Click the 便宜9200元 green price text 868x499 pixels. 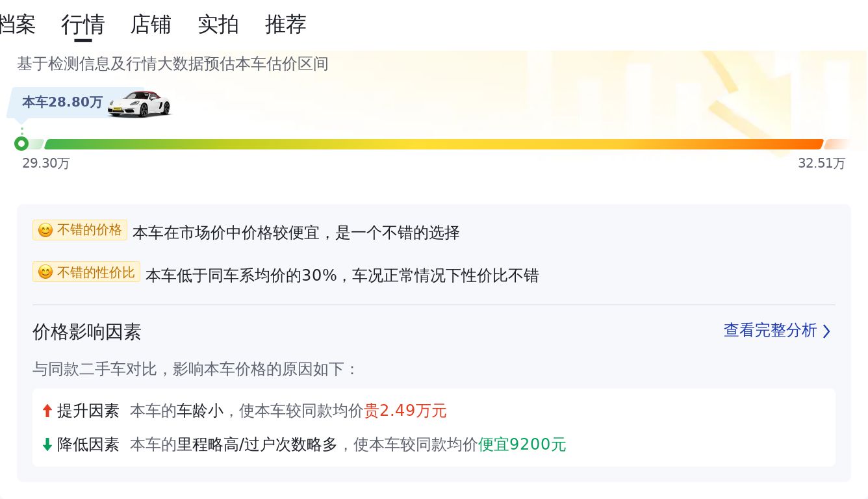click(x=522, y=444)
